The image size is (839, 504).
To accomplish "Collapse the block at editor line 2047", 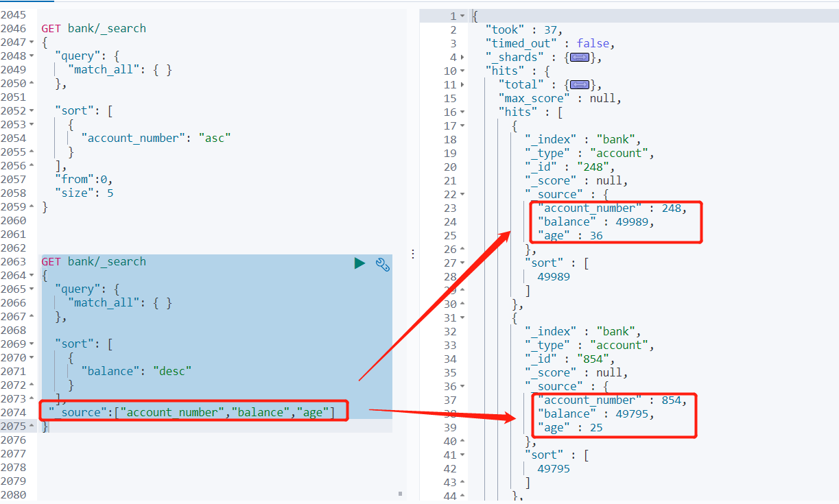I will click(32, 43).
